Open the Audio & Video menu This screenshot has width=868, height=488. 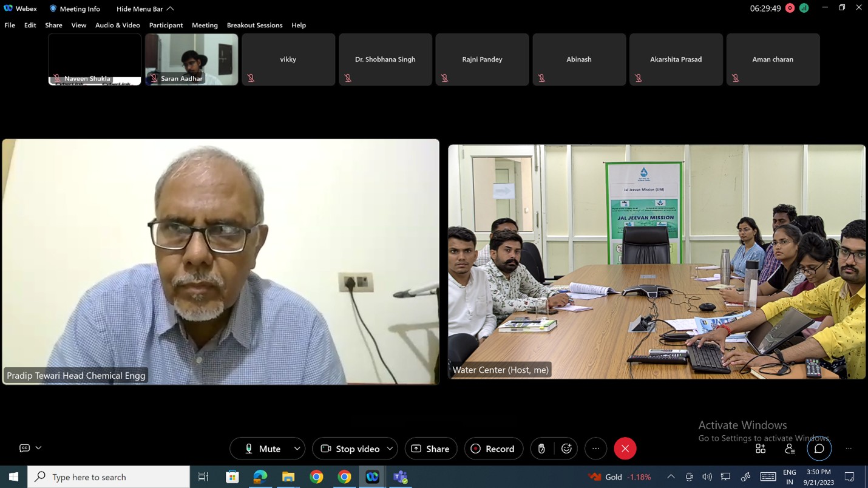[x=117, y=25]
